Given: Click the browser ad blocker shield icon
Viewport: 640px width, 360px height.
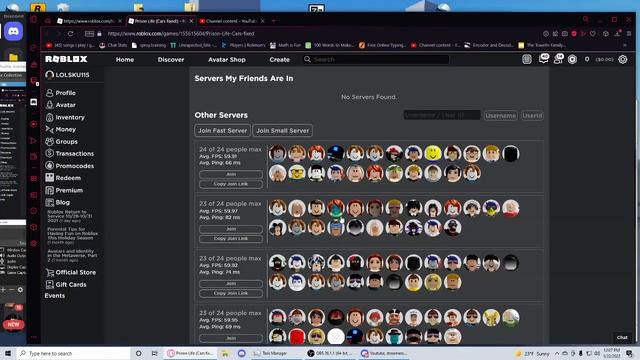Looking at the screenshot, I should pos(574,33).
